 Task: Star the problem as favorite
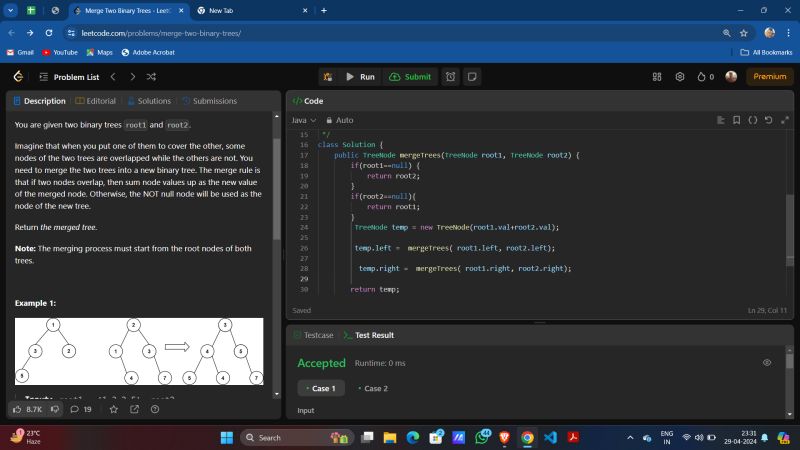coord(113,409)
